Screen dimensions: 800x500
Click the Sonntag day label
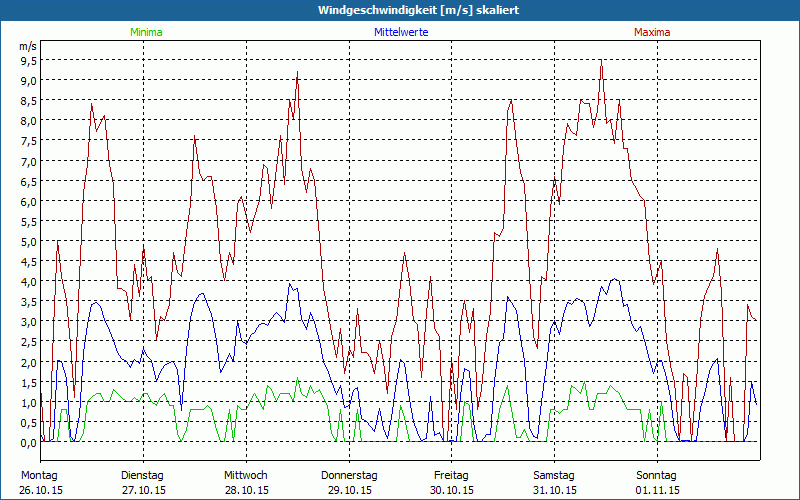pos(657,475)
